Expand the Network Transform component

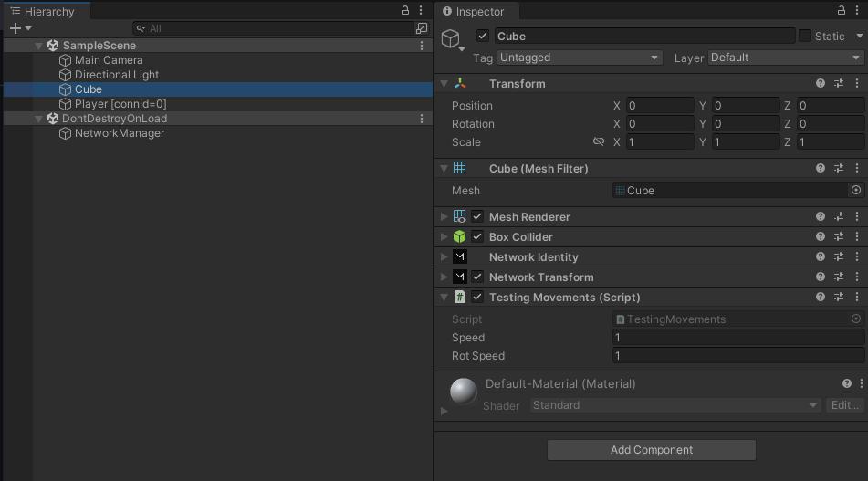coord(444,277)
